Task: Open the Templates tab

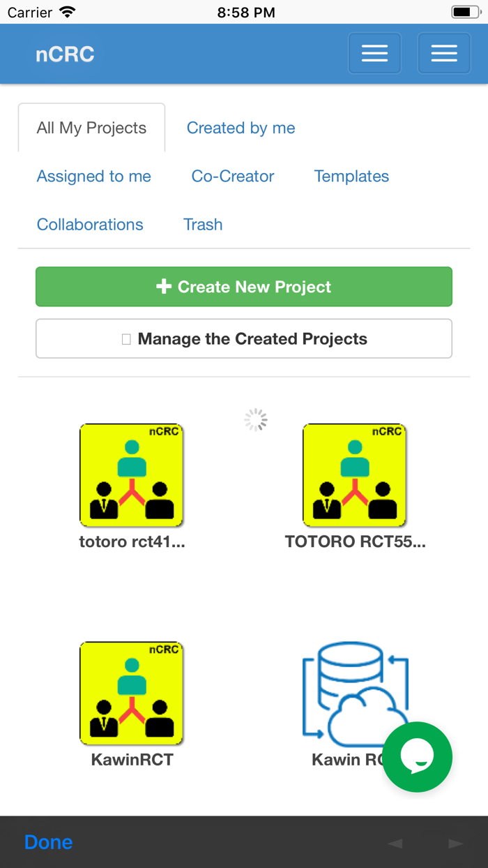Action: (351, 176)
